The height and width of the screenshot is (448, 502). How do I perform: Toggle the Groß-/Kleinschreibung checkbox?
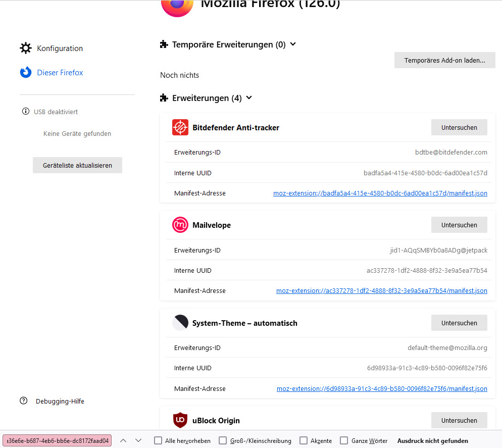(x=223, y=440)
